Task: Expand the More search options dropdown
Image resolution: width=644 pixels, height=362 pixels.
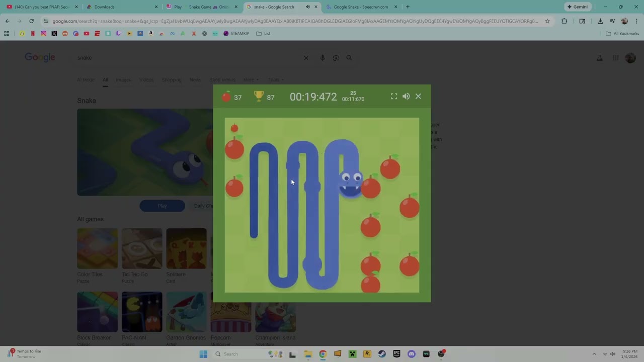Action: point(251,80)
